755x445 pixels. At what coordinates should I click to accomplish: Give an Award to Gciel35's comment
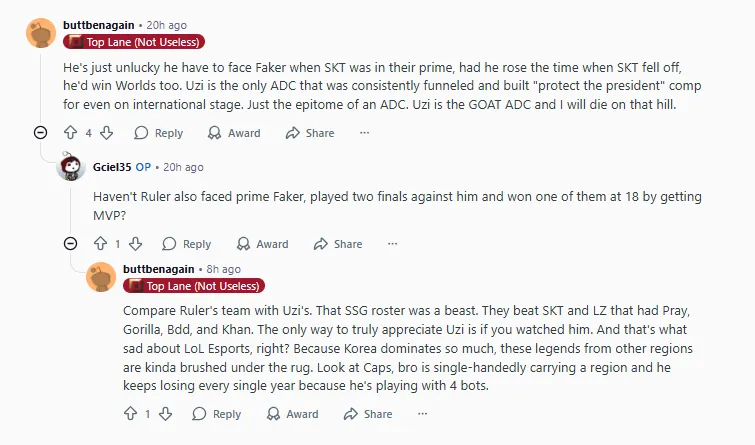click(x=261, y=243)
